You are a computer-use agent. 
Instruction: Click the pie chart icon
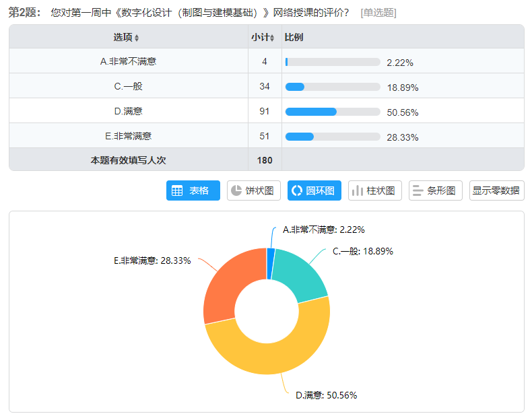pos(236,190)
